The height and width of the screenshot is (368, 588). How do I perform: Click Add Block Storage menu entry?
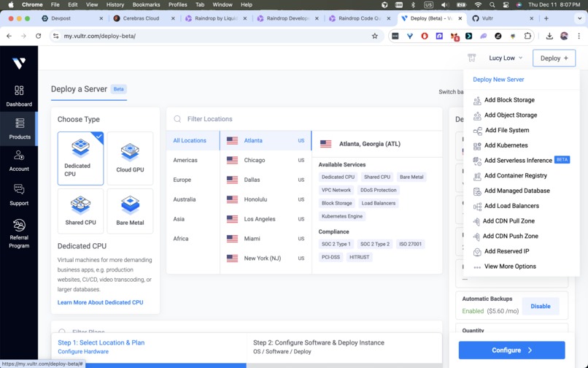click(509, 100)
